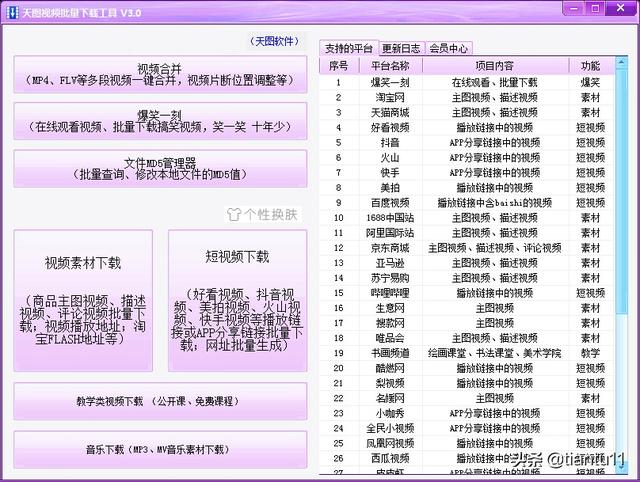
Task: Click the 教学 function cell
Action: tap(590, 353)
